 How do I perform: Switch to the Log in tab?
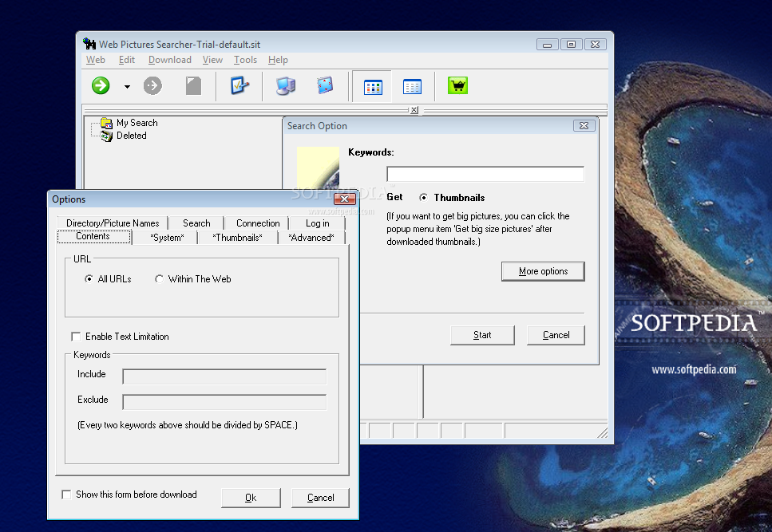pyautogui.click(x=318, y=223)
